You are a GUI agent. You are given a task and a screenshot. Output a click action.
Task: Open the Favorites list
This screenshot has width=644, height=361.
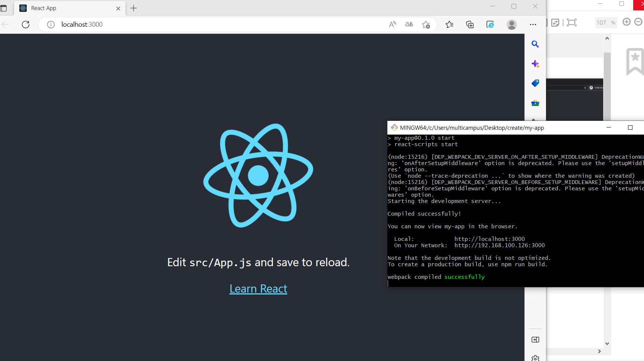click(x=449, y=25)
